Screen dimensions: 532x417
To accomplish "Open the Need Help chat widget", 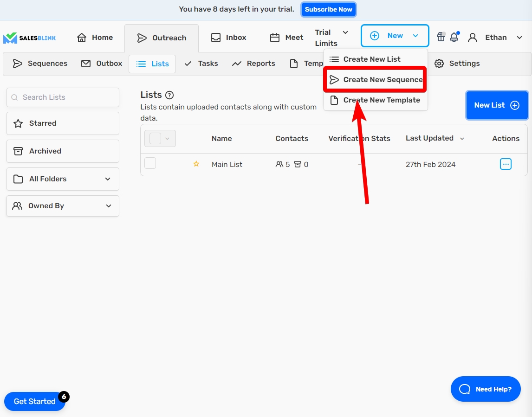I will click(x=486, y=389).
